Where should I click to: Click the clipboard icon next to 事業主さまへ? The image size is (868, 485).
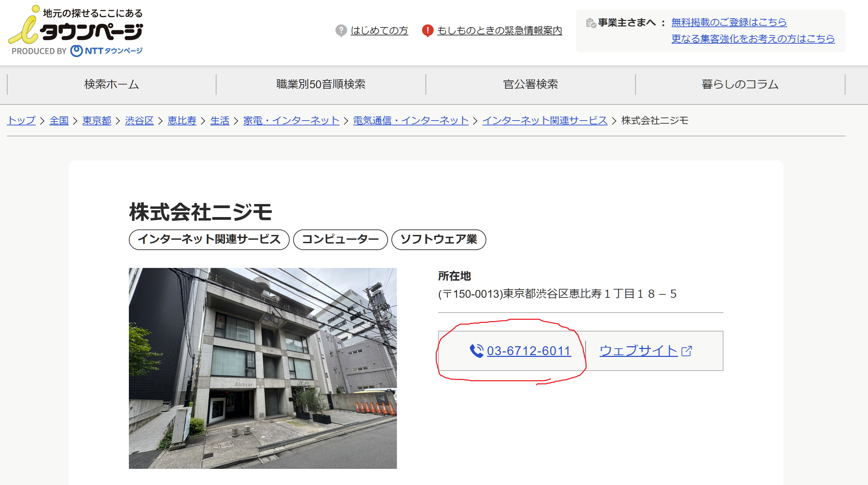(591, 23)
